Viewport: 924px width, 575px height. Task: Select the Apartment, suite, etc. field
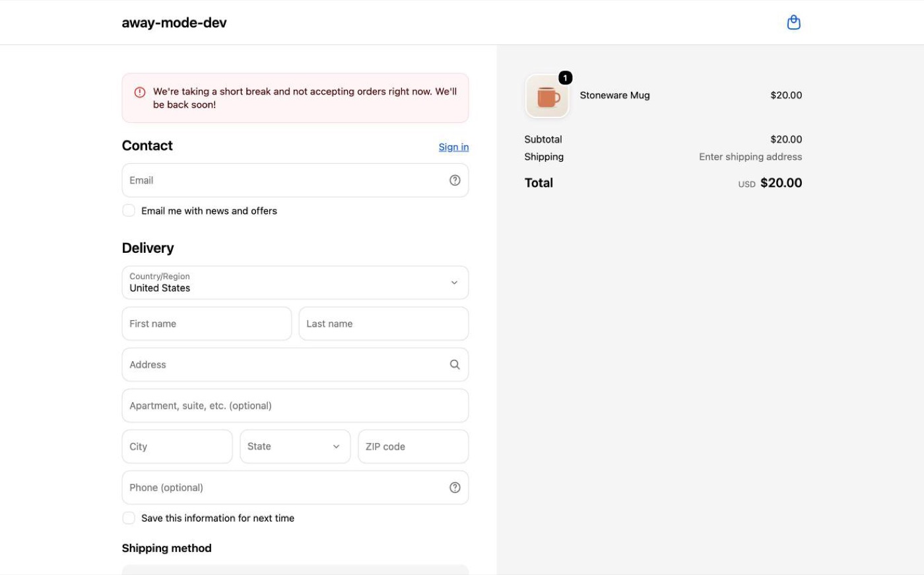(295, 405)
